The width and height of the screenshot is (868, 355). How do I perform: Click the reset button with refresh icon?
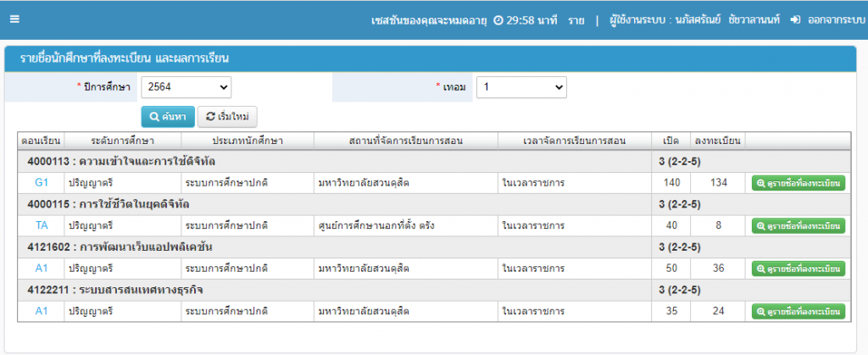click(227, 116)
